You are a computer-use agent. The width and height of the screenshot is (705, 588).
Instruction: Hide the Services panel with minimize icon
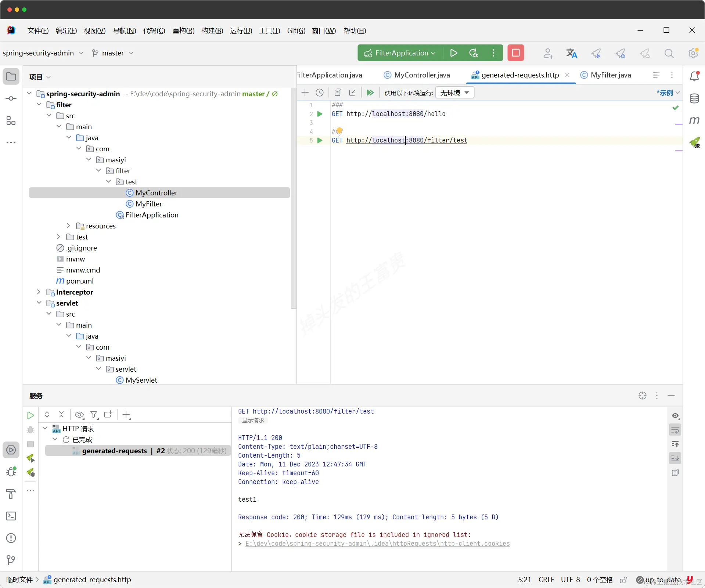(x=671, y=396)
